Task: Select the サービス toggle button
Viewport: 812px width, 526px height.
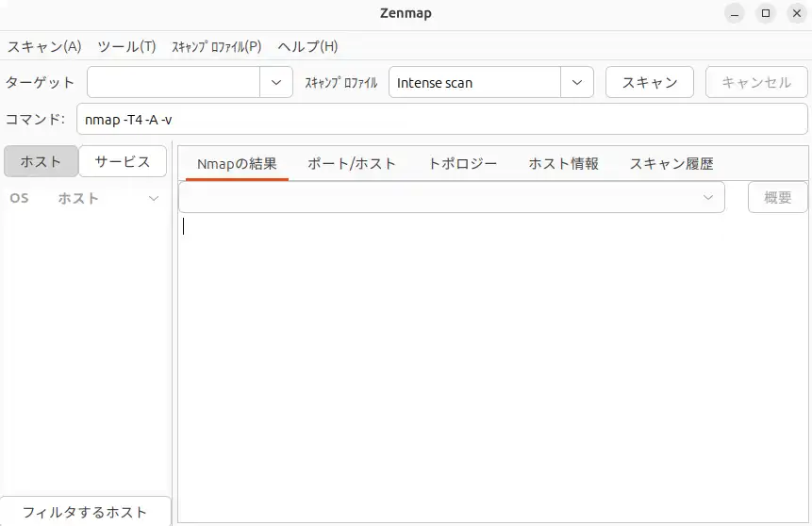Action: 123,161
